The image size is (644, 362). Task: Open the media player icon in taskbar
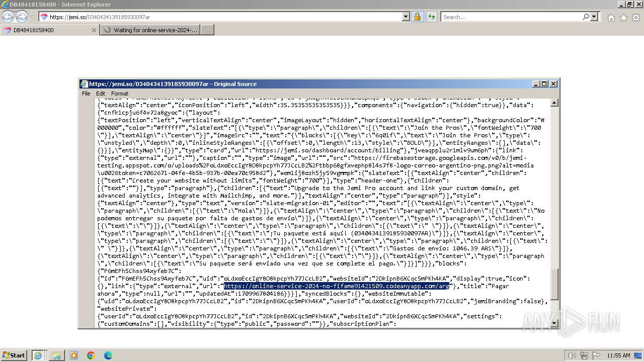(74, 355)
